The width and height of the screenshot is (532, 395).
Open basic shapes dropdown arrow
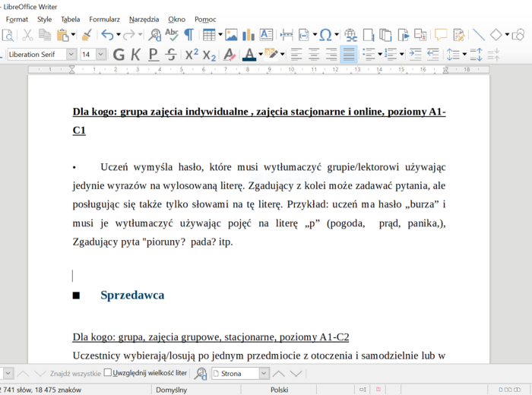point(507,35)
